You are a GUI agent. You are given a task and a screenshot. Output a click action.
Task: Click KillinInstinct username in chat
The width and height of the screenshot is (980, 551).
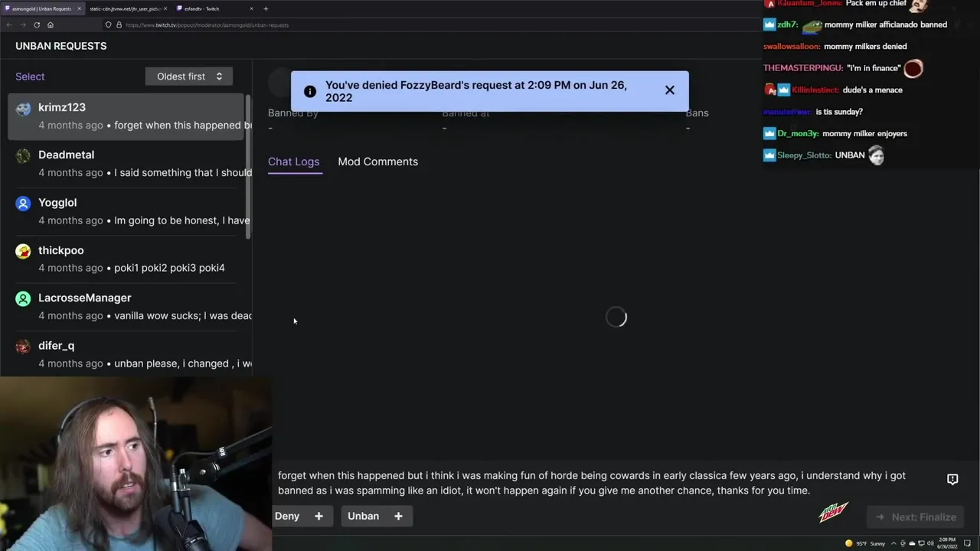pos(815,90)
